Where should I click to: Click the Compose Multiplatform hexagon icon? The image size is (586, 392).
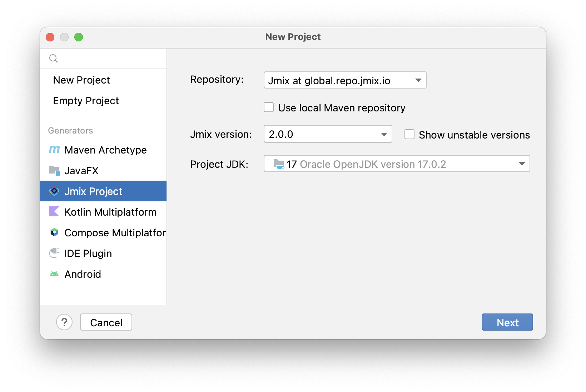coord(54,232)
